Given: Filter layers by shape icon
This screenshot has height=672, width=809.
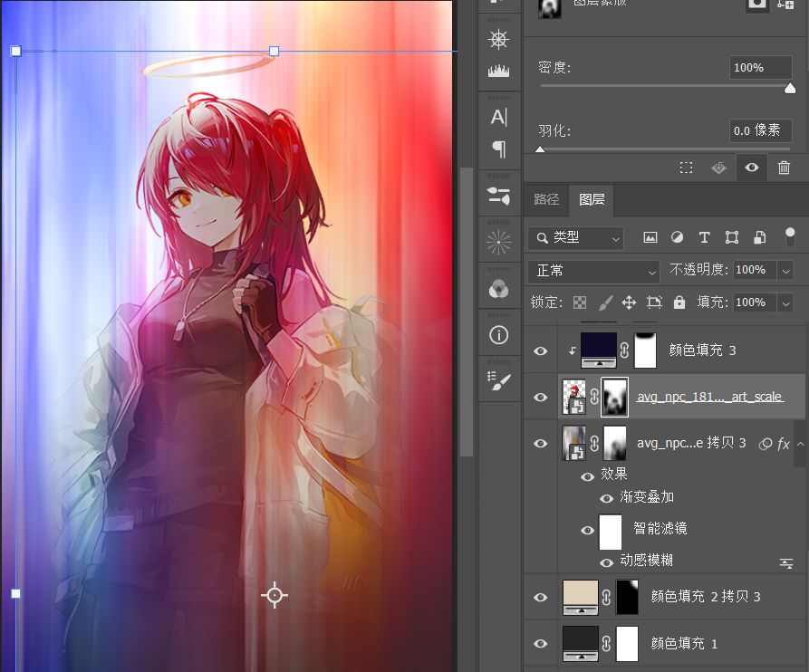Looking at the screenshot, I should point(732,237).
